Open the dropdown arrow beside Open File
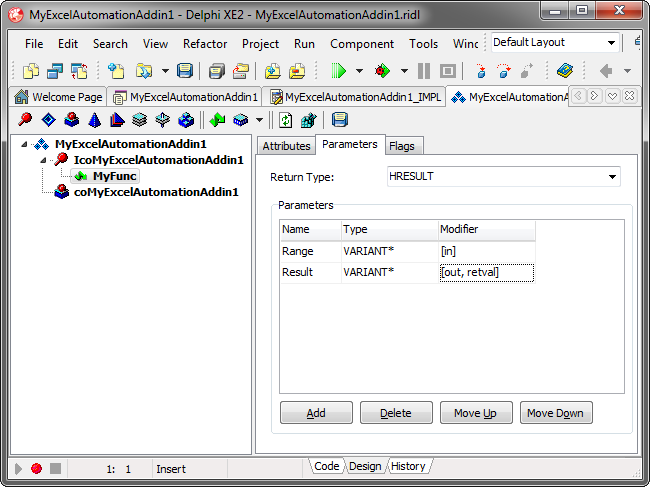Image resolution: width=650 pixels, height=487 pixels. tap(165, 71)
